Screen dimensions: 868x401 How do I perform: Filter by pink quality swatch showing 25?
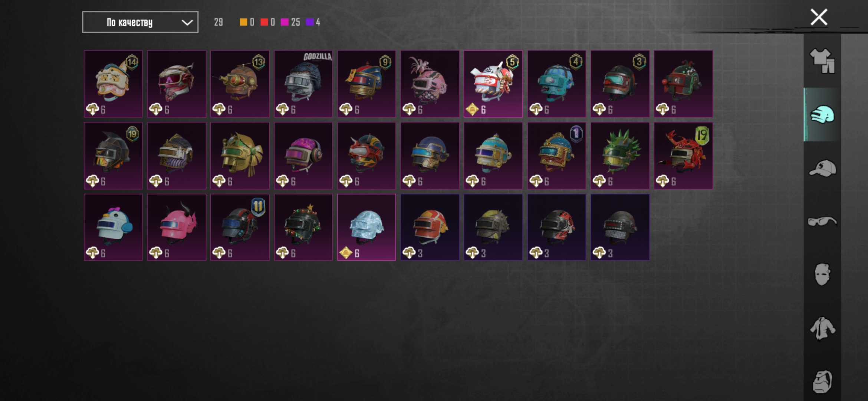click(x=285, y=22)
